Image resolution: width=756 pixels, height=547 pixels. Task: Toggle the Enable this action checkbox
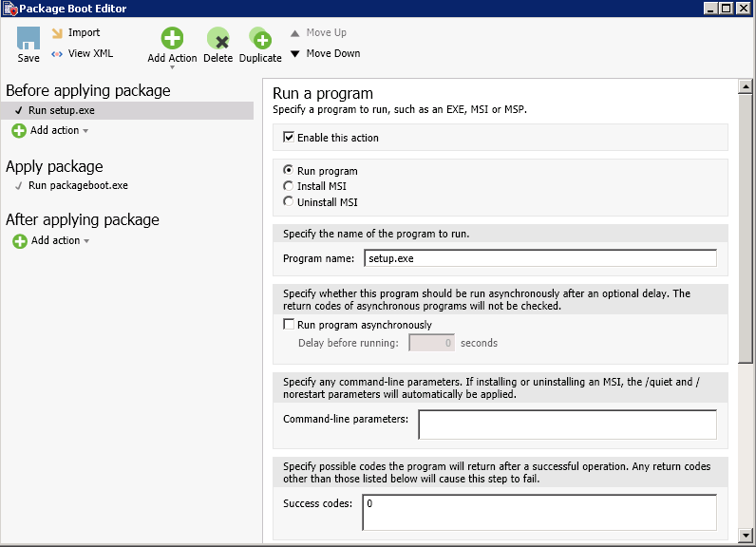(289, 138)
